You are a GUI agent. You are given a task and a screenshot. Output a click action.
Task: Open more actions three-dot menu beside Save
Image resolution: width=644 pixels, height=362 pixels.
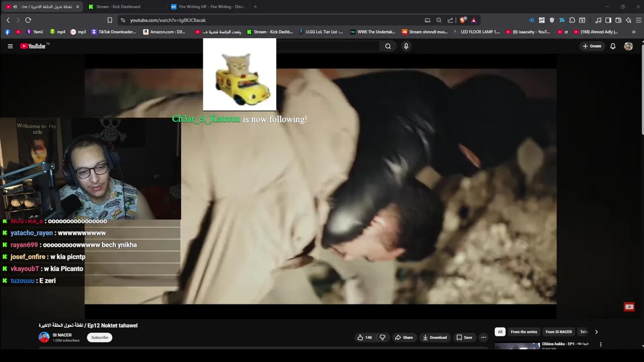484,337
